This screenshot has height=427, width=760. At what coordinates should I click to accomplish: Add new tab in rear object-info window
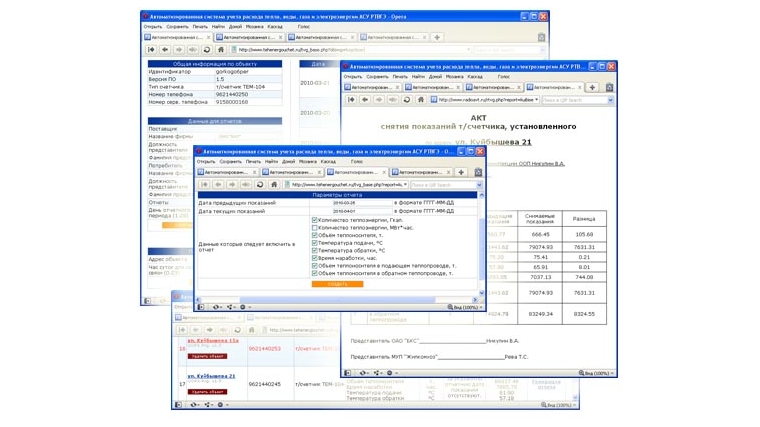pos(437,37)
